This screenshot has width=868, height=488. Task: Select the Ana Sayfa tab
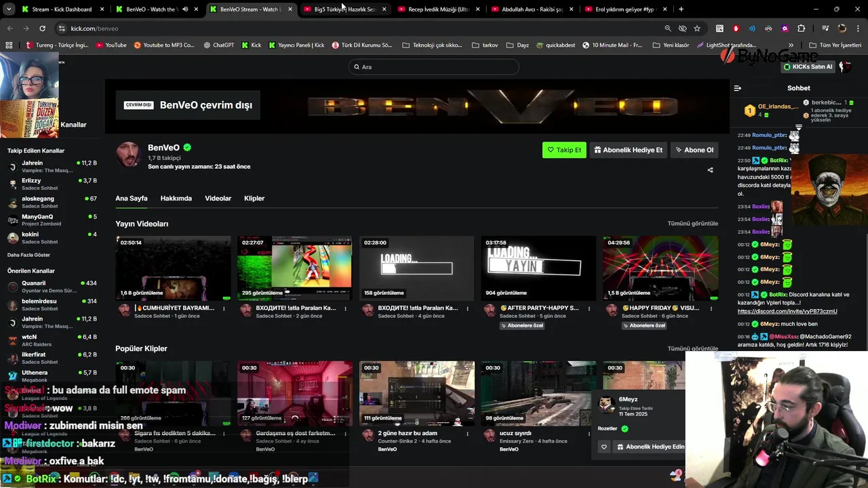131,199
